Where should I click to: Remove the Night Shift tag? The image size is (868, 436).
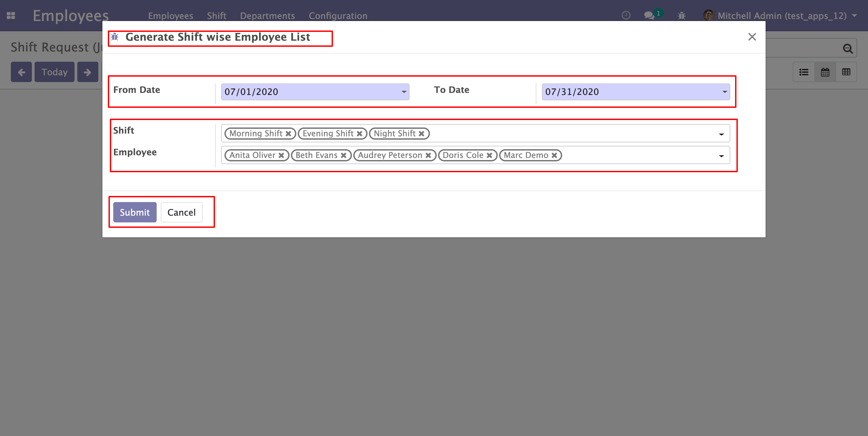point(422,134)
